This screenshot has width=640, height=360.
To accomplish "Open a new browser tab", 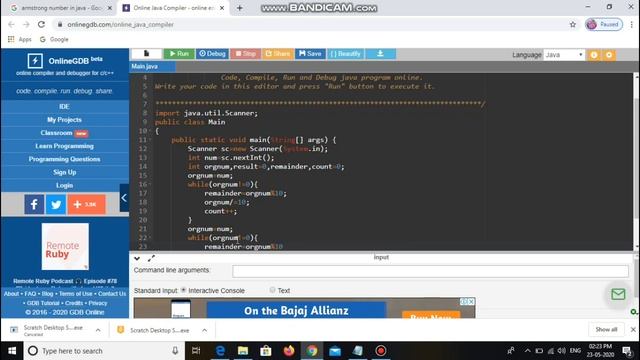I will click(240, 8).
